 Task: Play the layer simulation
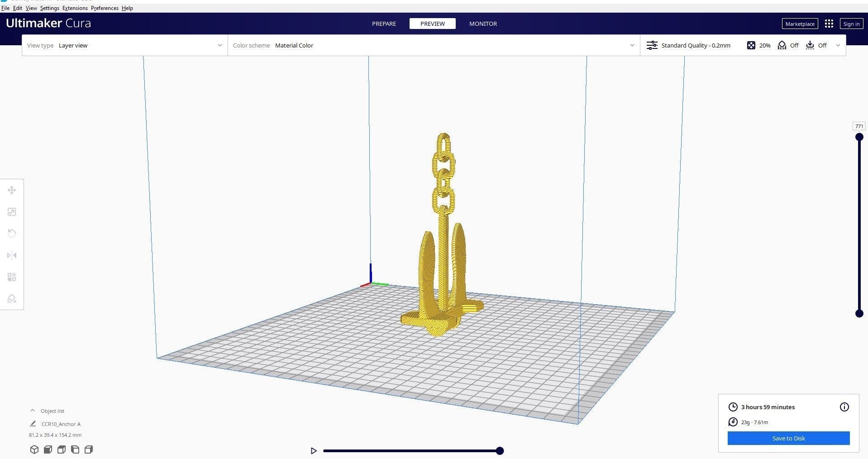pyautogui.click(x=314, y=451)
